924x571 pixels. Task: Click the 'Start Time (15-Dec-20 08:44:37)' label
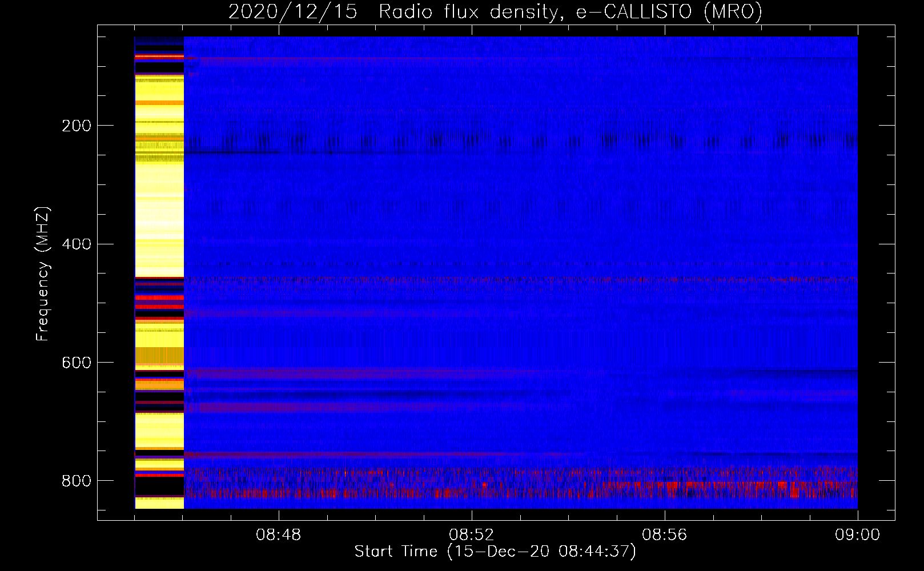coord(495,552)
